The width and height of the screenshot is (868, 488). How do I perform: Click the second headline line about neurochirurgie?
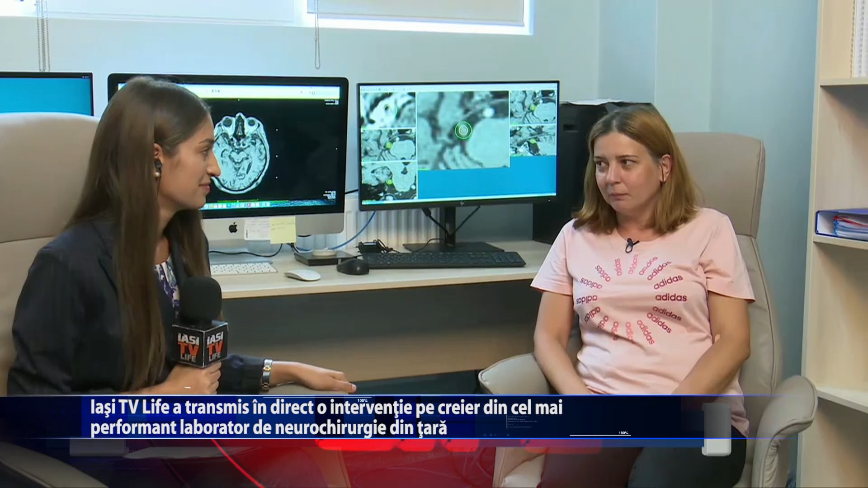coord(269,428)
